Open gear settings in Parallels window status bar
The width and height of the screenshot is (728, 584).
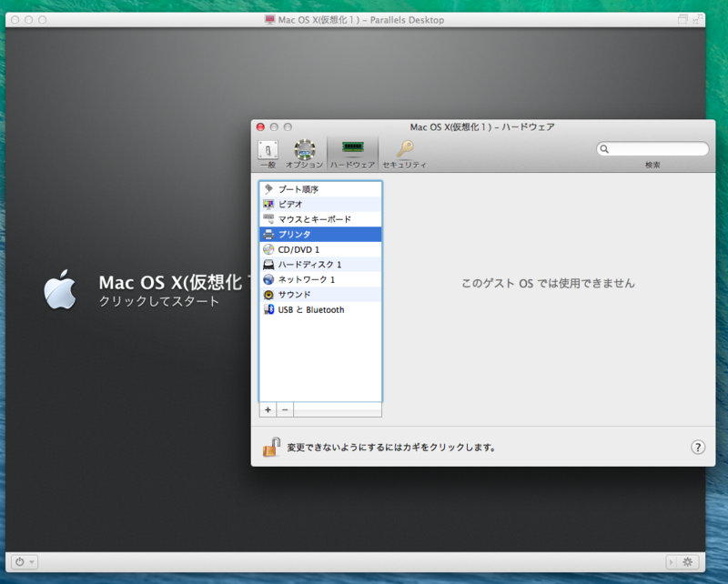pyautogui.click(x=688, y=562)
